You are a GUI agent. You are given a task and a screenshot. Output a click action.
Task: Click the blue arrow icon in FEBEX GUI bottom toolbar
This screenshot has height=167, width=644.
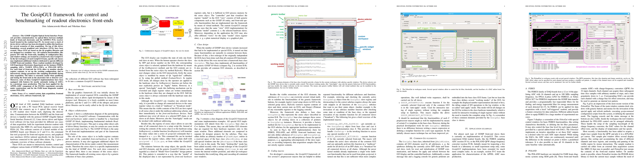406,81
